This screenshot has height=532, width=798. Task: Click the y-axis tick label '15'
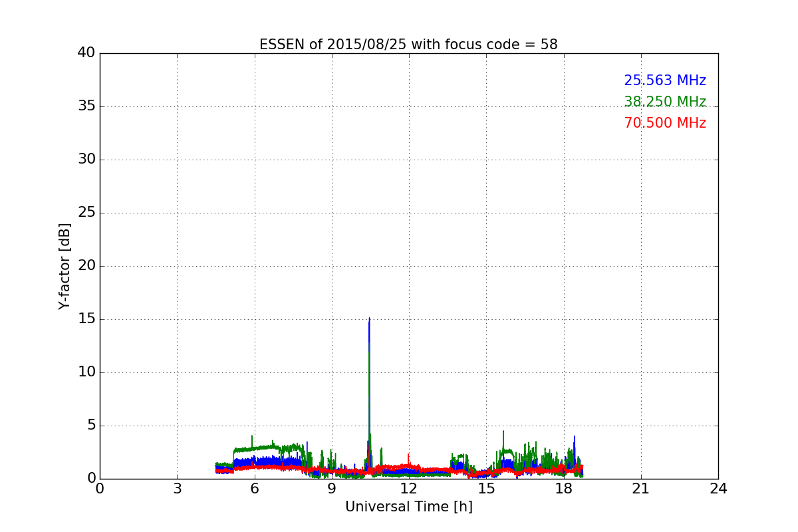pos(86,319)
